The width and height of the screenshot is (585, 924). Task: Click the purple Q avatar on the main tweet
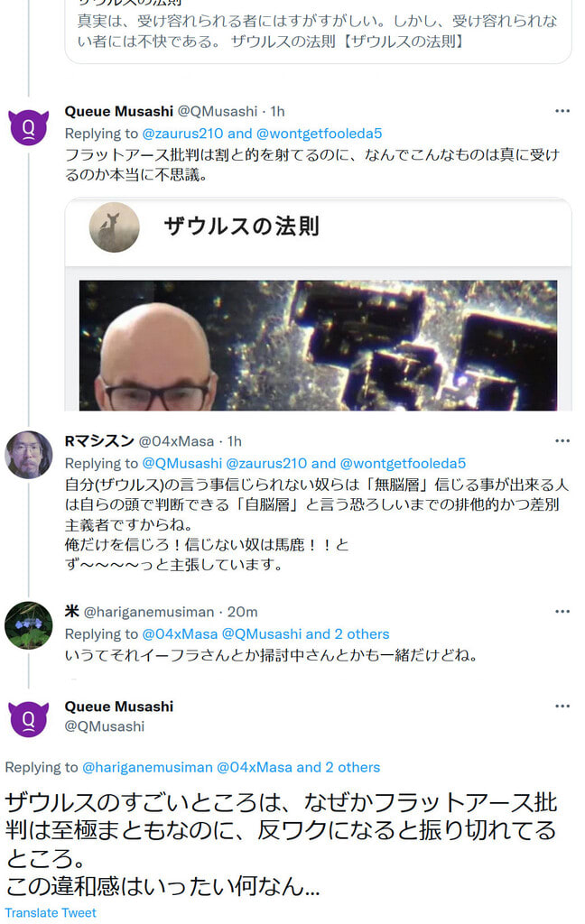pyautogui.click(x=28, y=719)
